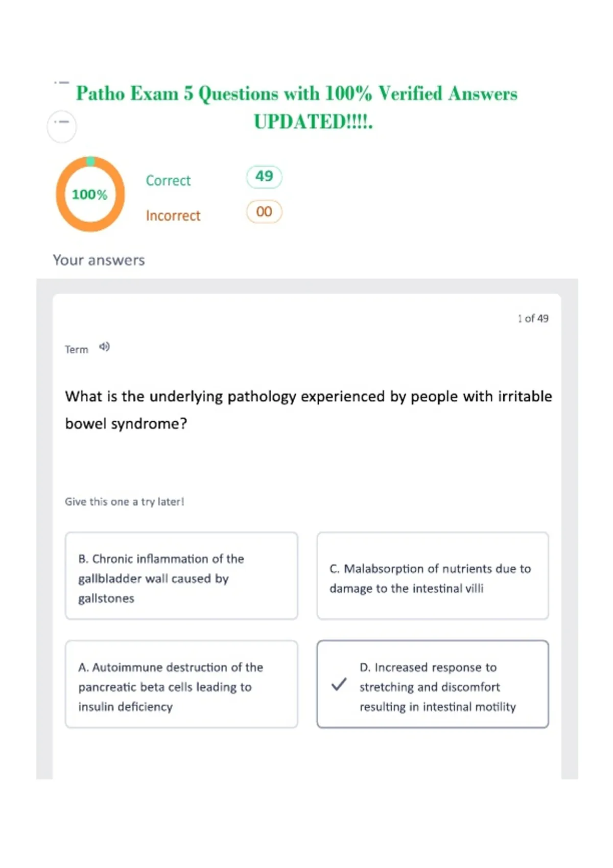Click the green segment atop the score ring
Viewport: 613px width, 868px height.
click(x=90, y=161)
